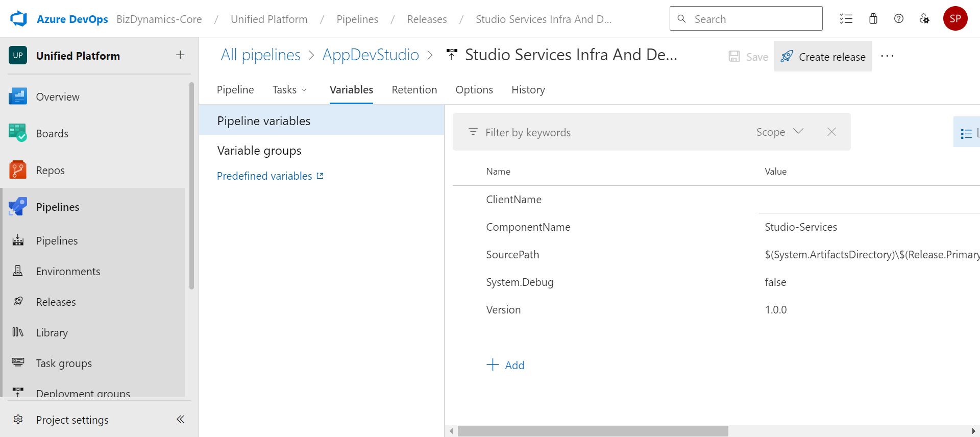Click AppDevStudio breadcrumb link

click(371, 55)
